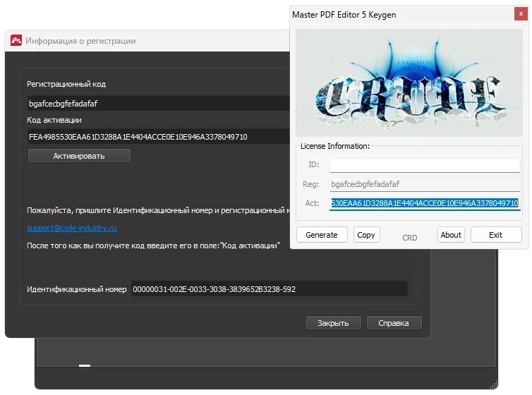
Task: Click the Master PDF Editor logo icon
Action: 16,41
